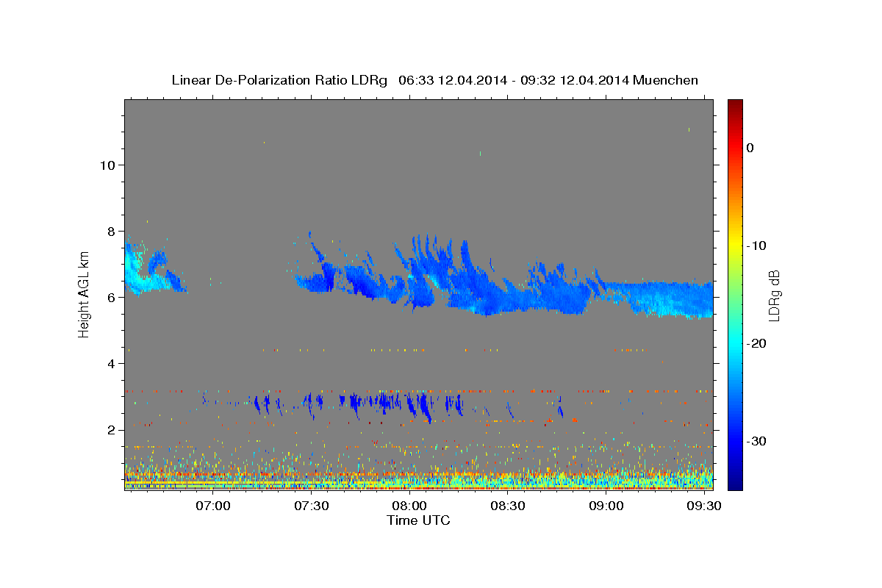The height and width of the screenshot is (588, 882).
Task: Click the 08:00 time tick label
Action: 409,506
